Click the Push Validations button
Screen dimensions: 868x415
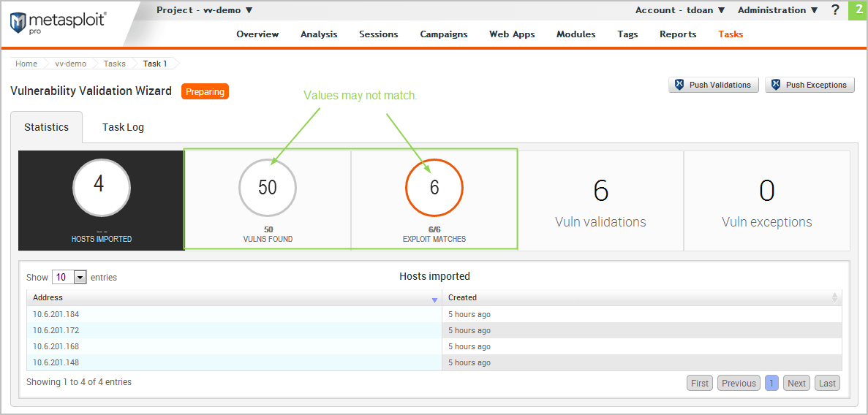[713, 85]
